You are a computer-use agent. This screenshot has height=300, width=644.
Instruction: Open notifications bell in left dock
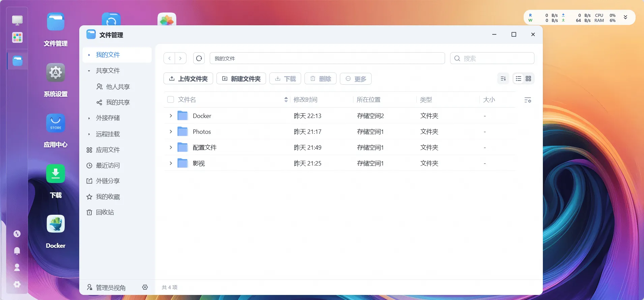click(17, 250)
